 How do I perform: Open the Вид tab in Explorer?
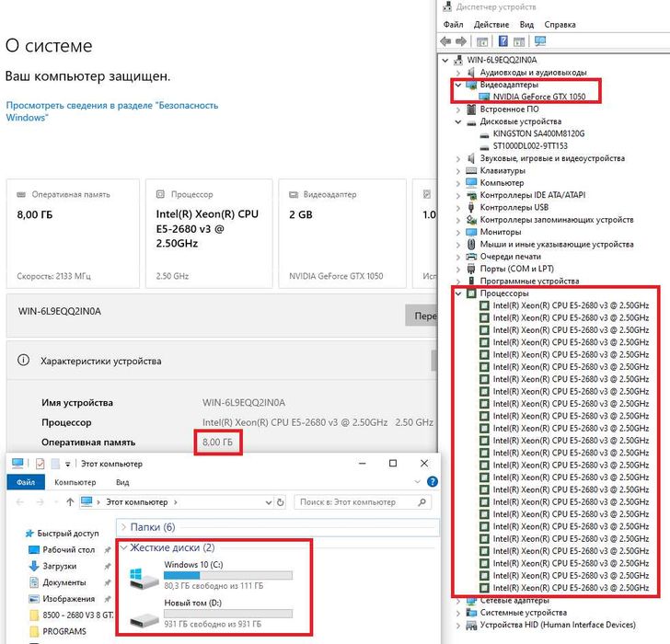122,482
